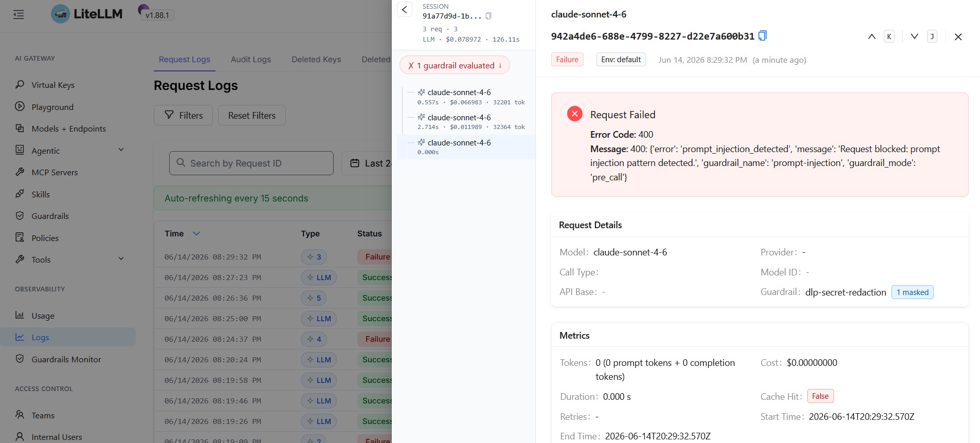This screenshot has width=980, height=443.
Task: Click the J shortcut key button
Action: pos(932,36)
